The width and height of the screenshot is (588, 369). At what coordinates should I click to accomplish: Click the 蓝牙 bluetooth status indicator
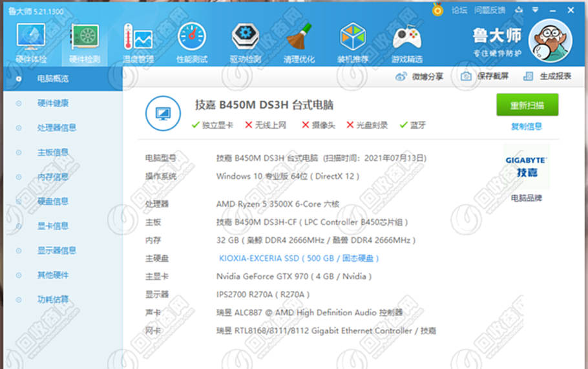point(412,125)
